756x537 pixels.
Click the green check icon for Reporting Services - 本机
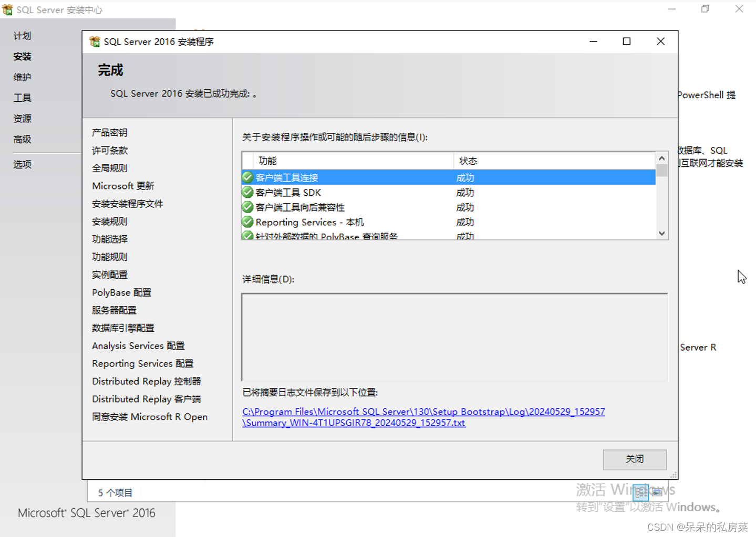click(x=247, y=222)
